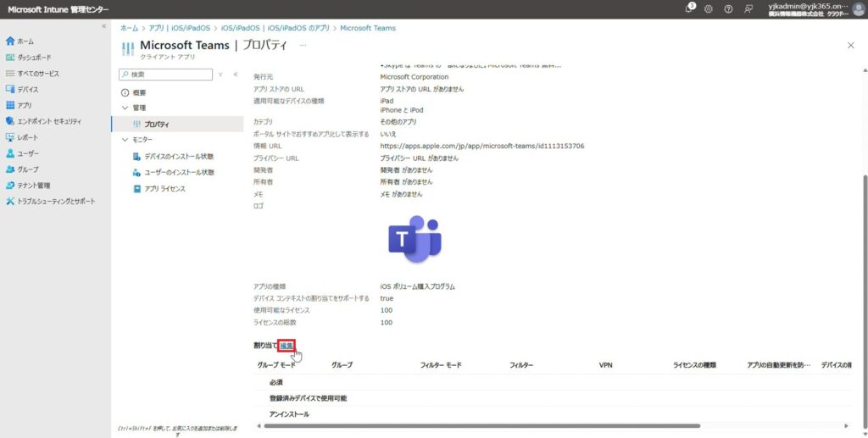Click right arrow of horizontal scrollbar
The height and width of the screenshot is (438, 868).
(x=846, y=426)
